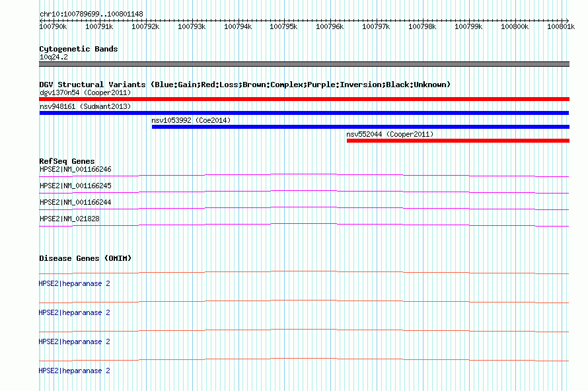Click the 100799k ruler tick label
Image resolution: width=588 pixels, height=391 pixels.
point(468,26)
